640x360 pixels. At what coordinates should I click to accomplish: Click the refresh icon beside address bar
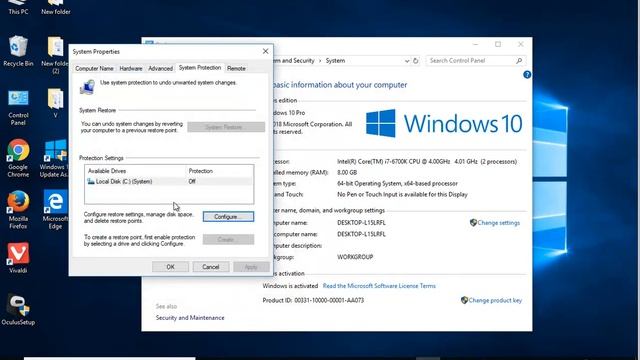tap(416, 61)
